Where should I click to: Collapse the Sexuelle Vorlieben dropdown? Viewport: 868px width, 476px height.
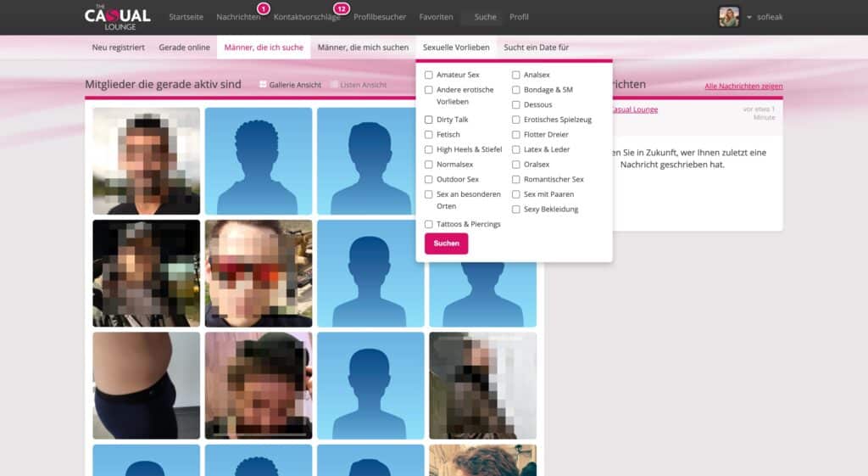456,48
